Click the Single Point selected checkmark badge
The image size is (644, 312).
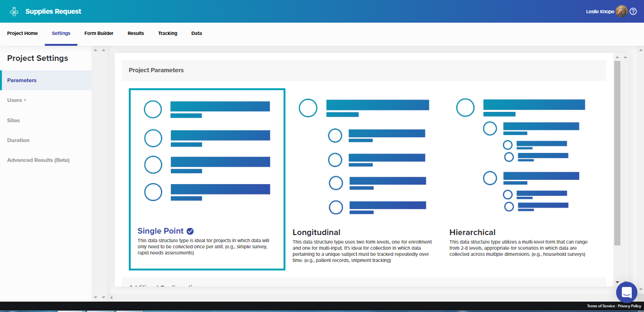coord(190,231)
